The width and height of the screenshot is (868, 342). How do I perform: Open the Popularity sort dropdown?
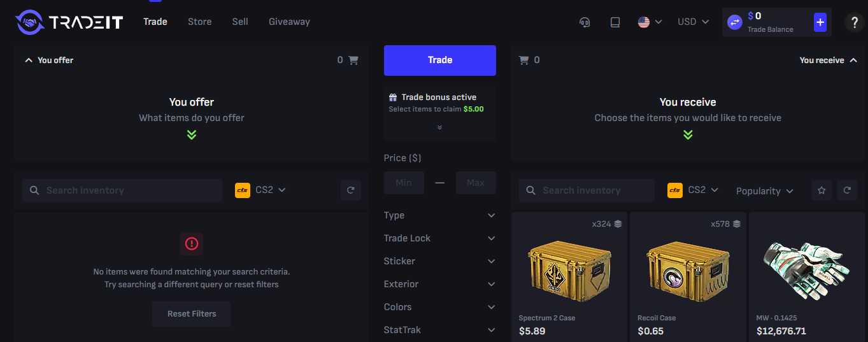coord(764,190)
